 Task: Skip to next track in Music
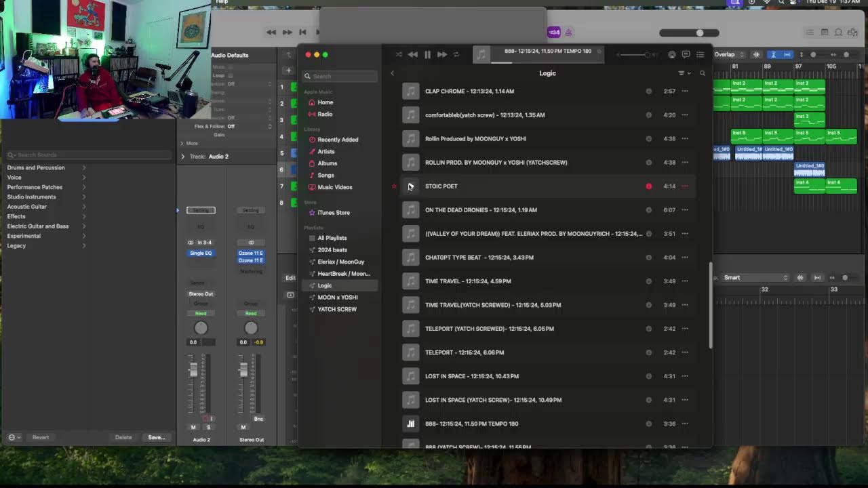pos(442,55)
